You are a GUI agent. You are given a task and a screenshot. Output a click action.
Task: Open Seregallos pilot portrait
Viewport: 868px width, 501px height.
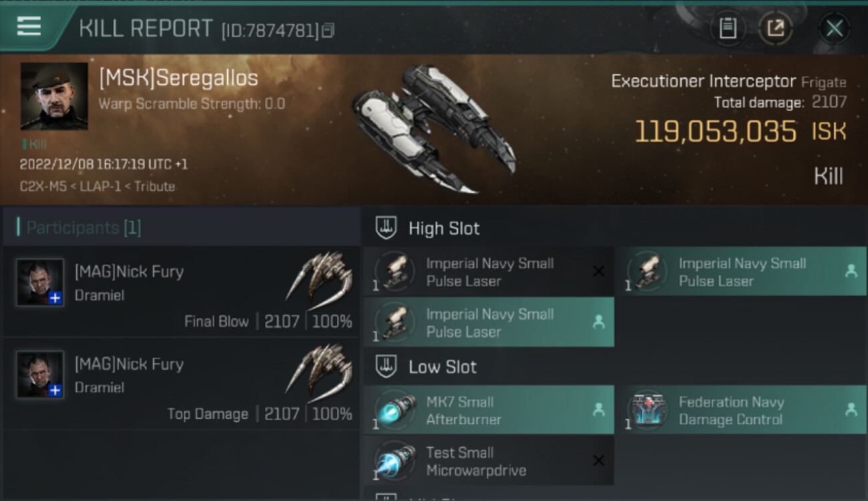[54, 96]
